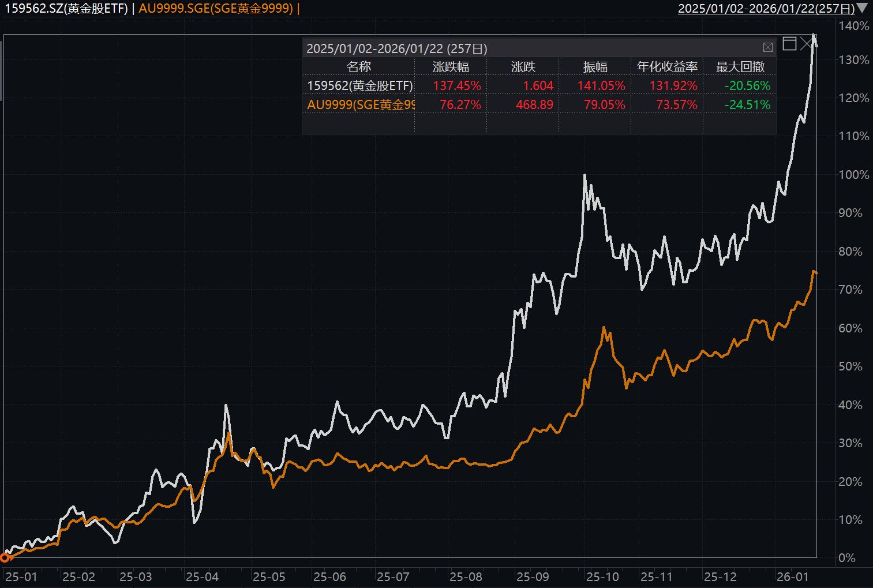873x588 pixels.
Task: Click the 25-07 time axis label
Action: tap(392, 577)
